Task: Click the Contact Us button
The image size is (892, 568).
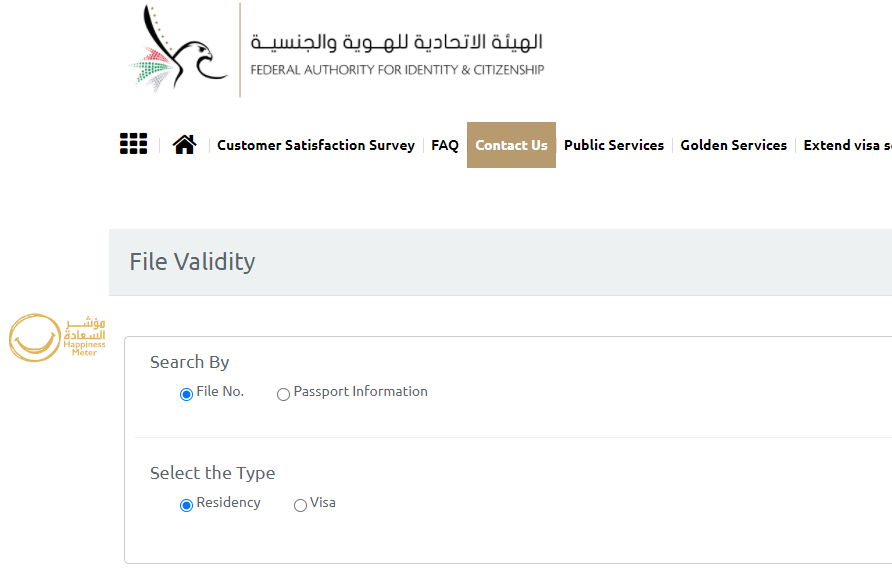Action: (511, 145)
